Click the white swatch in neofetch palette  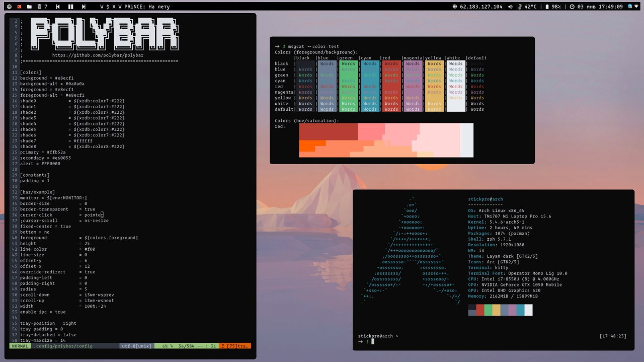point(528,310)
